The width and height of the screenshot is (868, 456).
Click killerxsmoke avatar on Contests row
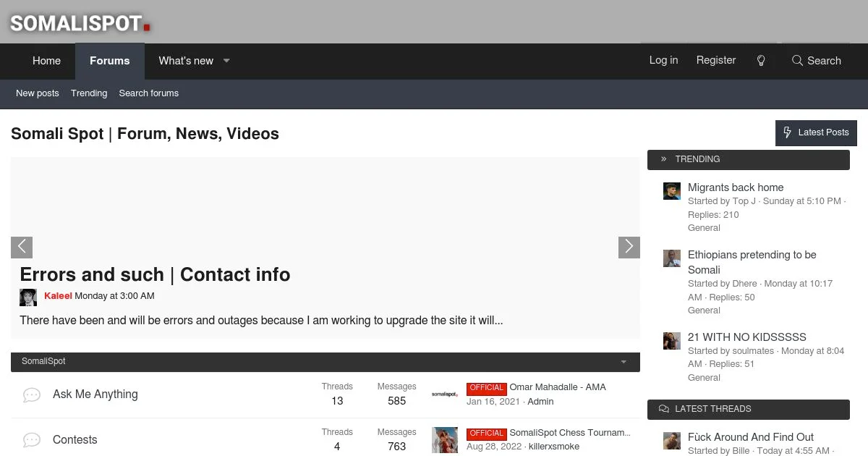point(445,440)
